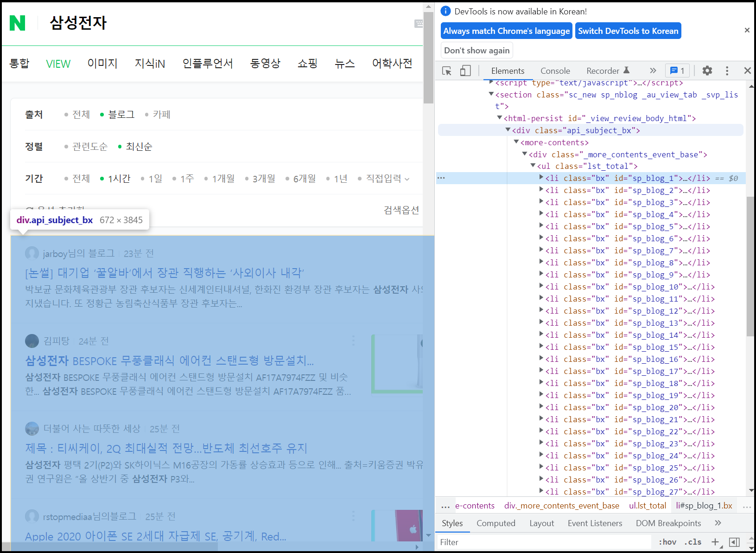Open the on-screen keyboard icon in search bar
This screenshot has width=756, height=553.
(x=419, y=23)
